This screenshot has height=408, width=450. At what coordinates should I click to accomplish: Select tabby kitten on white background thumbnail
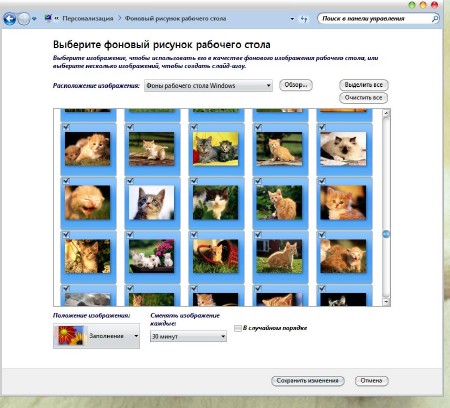(x=151, y=203)
